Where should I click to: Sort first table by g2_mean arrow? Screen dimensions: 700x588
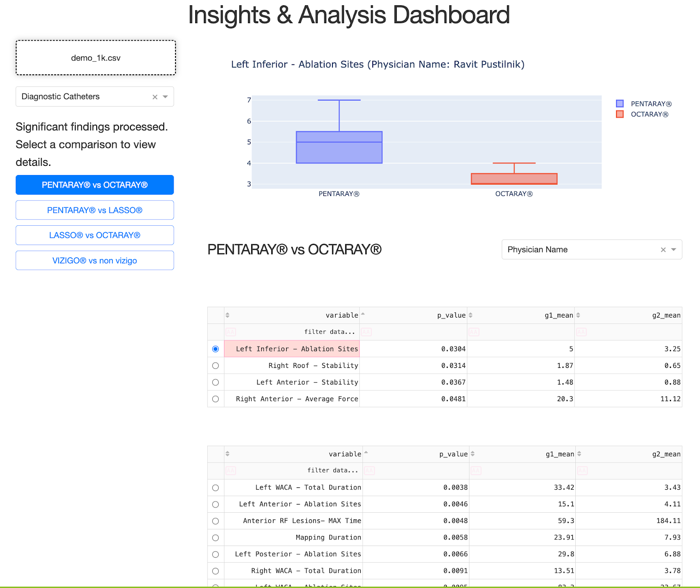pyautogui.click(x=578, y=315)
